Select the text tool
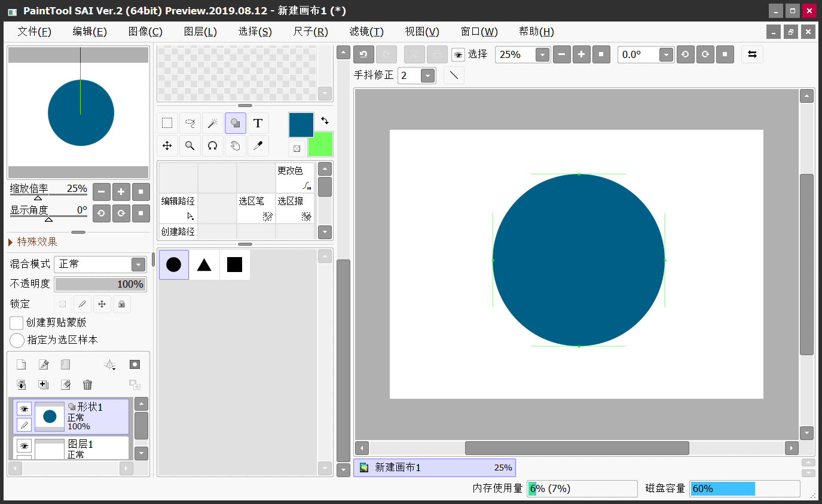The image size is (822, 504). (x=258, y=123)
